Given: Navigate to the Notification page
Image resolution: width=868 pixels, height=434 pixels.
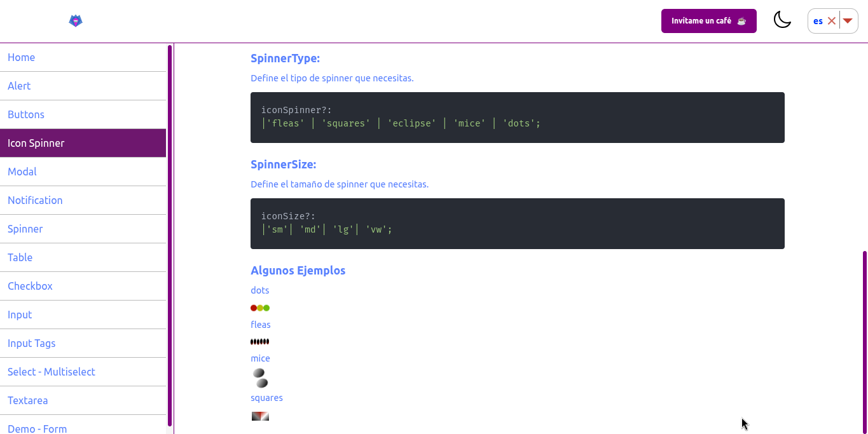Looking at the screenshot, I should point(35,200).
